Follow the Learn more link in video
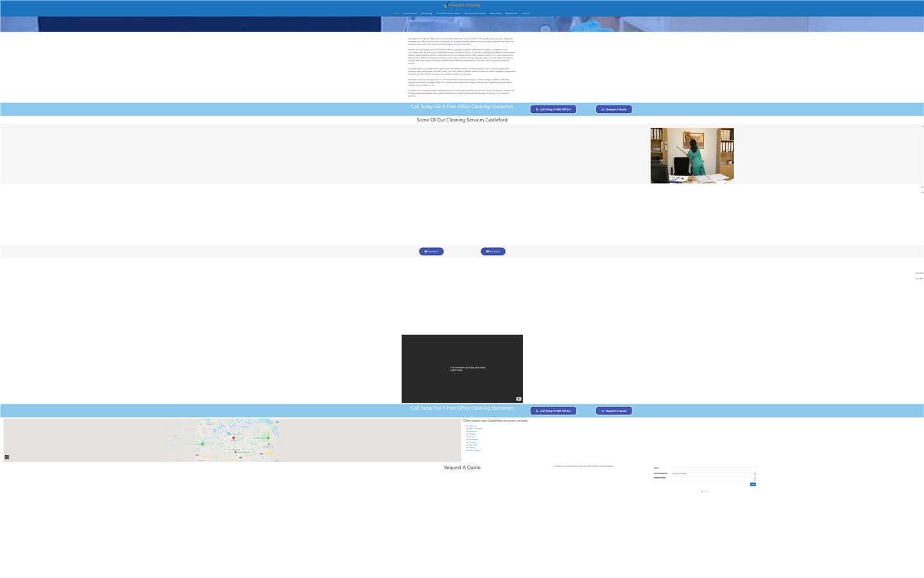The width and height of the screenshot is (924, 578). tap(456, 371)
